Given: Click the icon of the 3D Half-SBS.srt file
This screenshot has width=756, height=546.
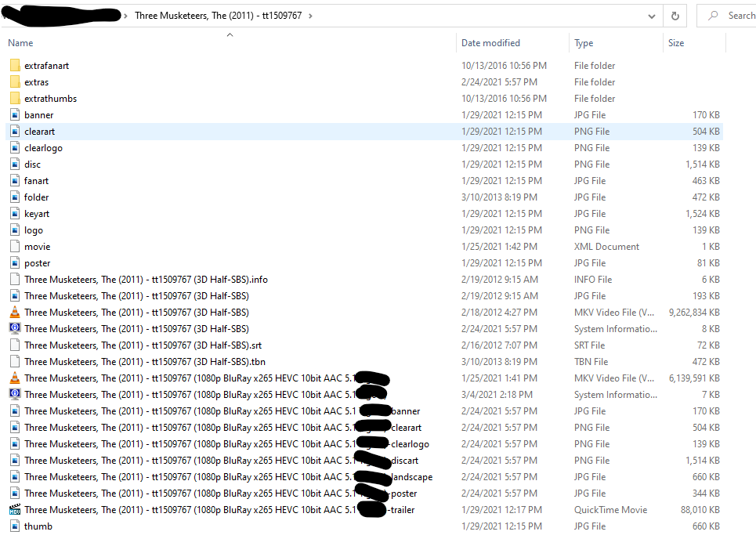Looking at the screenshot, I should (x=15, y=345).
